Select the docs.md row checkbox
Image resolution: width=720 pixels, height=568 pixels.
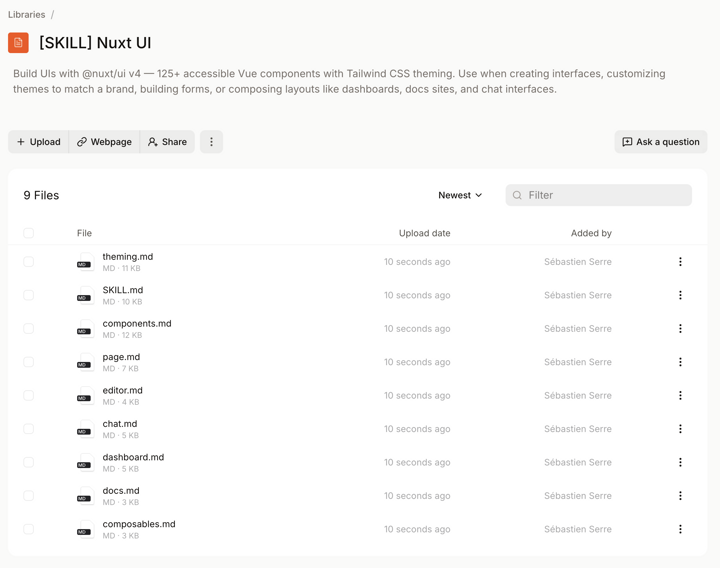coord(28,496)
